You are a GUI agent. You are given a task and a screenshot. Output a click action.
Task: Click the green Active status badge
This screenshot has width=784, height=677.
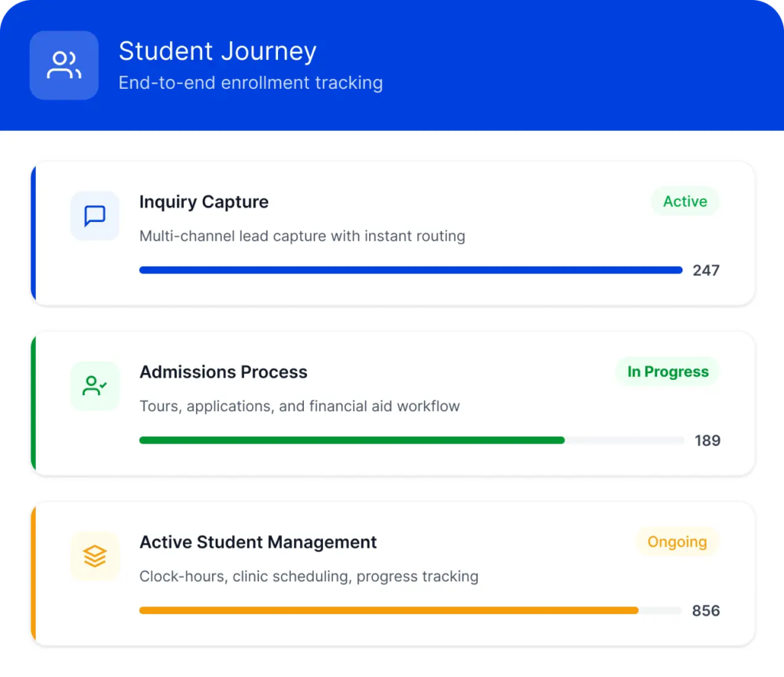(684, 201)
